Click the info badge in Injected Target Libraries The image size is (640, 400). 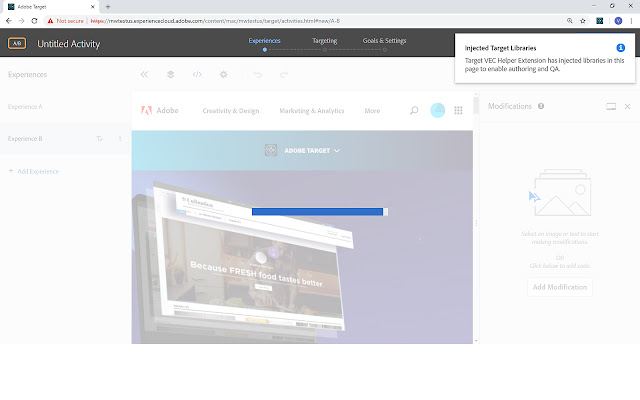620,48
